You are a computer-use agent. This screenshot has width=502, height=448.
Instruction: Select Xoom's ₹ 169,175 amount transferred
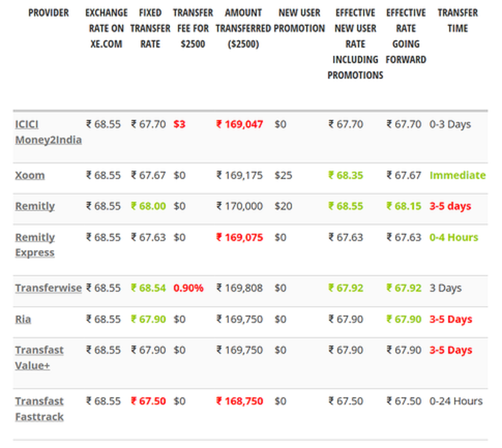pos(240,175)
